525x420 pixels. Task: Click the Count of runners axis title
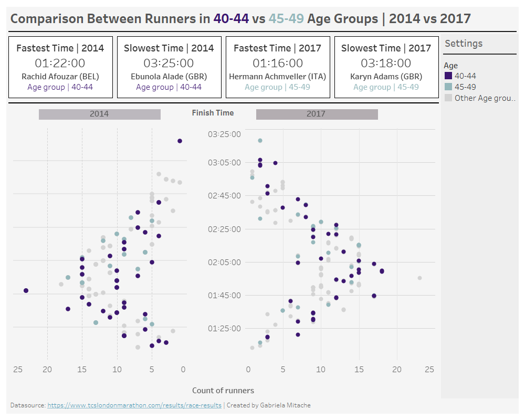click(x=223, y=391)
